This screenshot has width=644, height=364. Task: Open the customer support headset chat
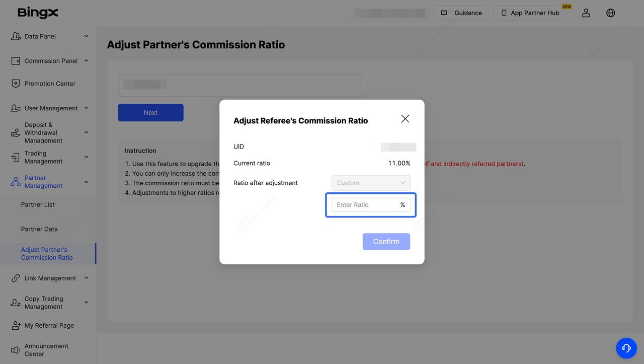tap(626, 348)
